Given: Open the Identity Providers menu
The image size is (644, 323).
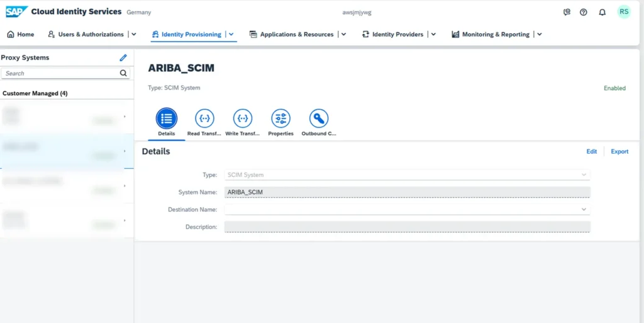Looking at the screenshot, I should pyautogui.click(x=393, y=35).
